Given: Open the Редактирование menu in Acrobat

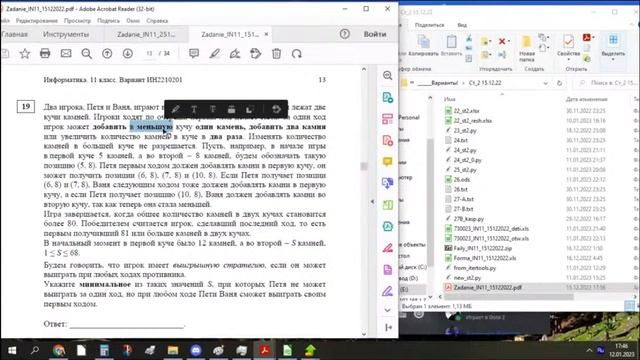Looking at the screenshot, I should pos(37,20).
